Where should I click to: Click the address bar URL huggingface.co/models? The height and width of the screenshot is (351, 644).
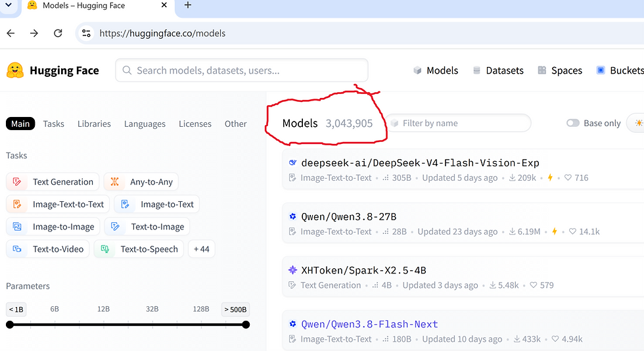pyautogui.click(x=162, y=34)
